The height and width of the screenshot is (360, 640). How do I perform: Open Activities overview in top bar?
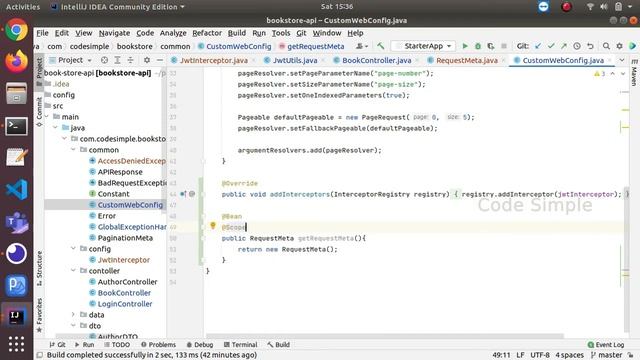(23, 7)
